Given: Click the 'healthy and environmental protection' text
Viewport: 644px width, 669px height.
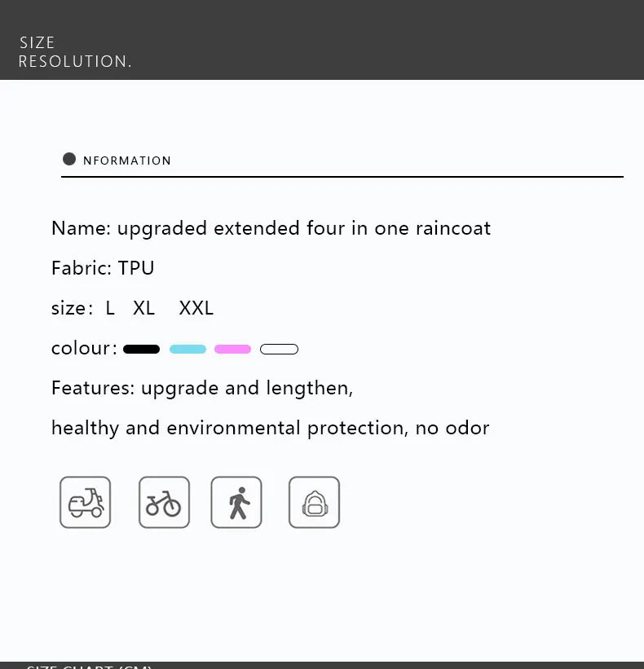Looking at the screenshot, I should [x=270, y=428].
